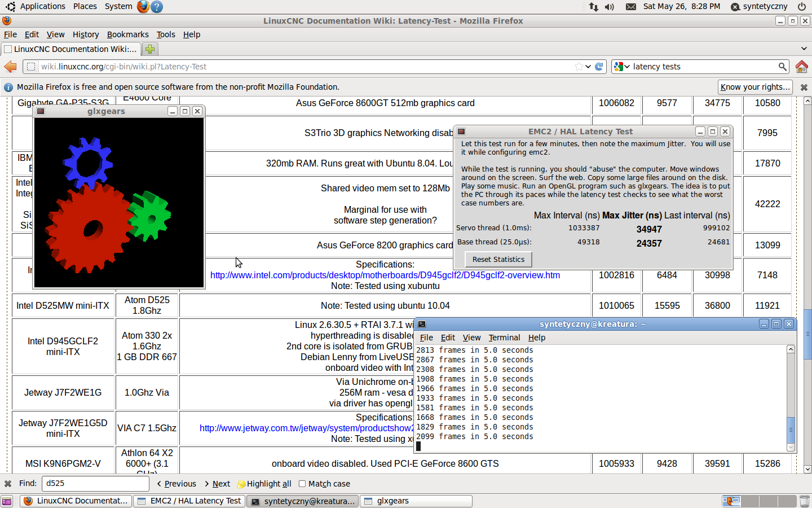
Task: Find Next match button
Action: (x=217, y=484)
